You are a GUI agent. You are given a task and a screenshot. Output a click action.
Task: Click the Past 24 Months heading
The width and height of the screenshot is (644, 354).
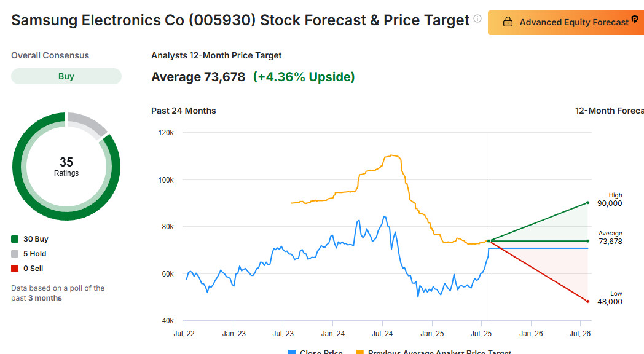click(x=184, y=111)
